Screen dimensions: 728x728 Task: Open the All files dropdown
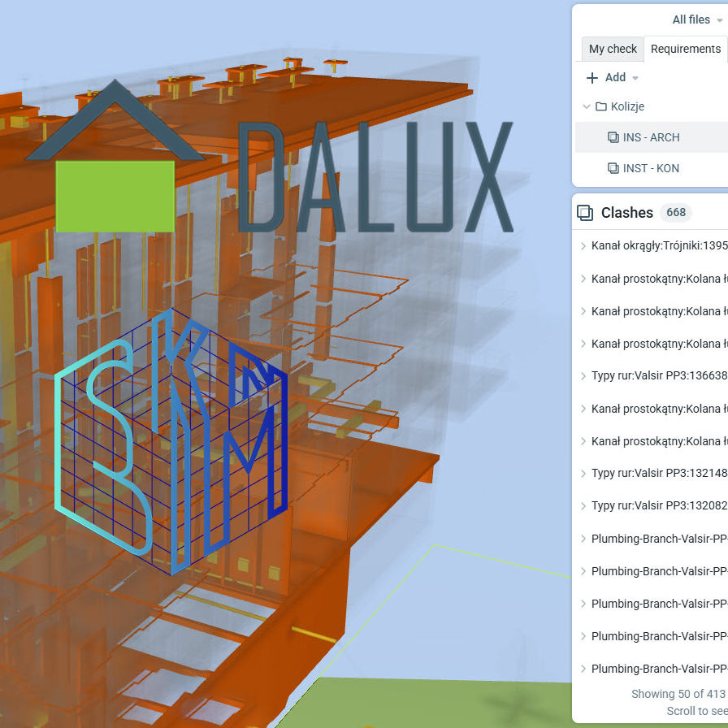tap(697, 19)
